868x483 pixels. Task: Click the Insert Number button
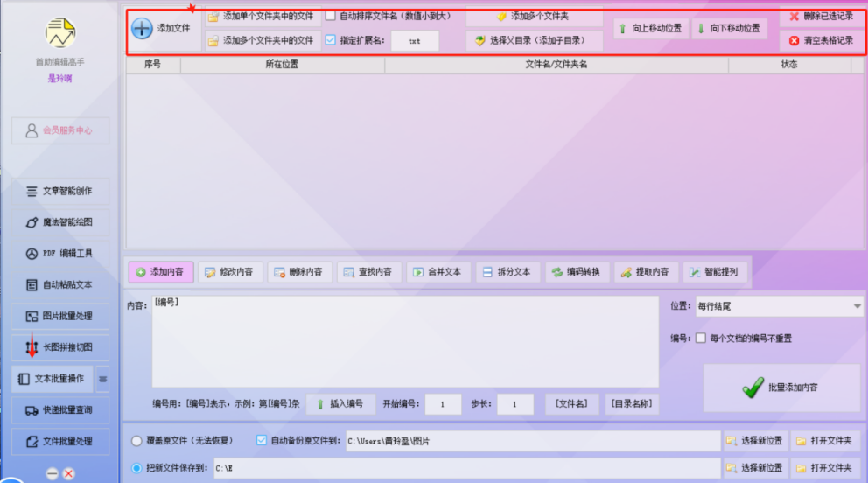pyautogui.click(x=341, y=404)
